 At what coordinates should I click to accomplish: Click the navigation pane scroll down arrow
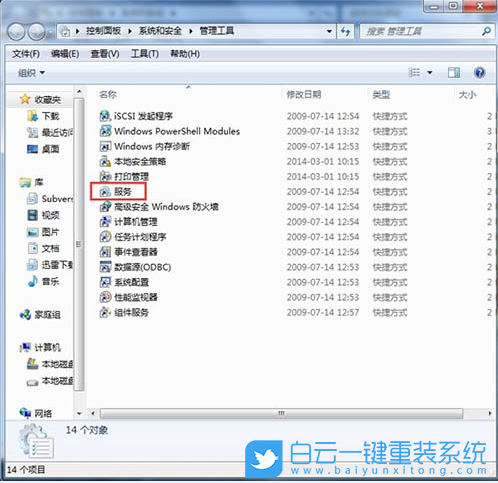tap(79, 414)
